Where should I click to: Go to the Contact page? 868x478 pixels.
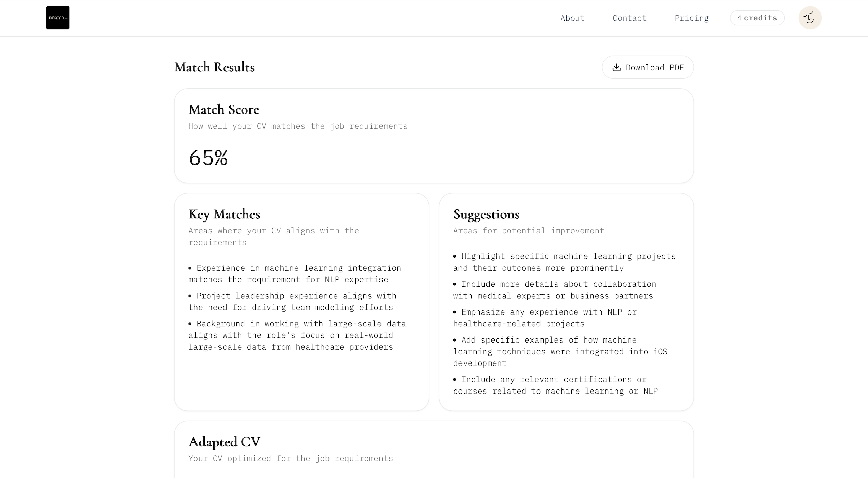coord(629,18)
